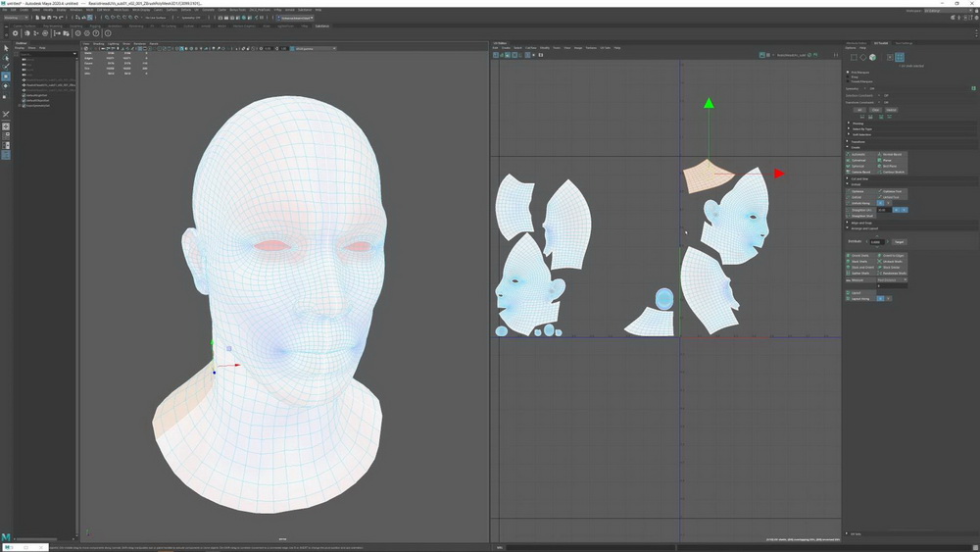
Task: Click Orient Shells in Arrange section
Action: 860,256
